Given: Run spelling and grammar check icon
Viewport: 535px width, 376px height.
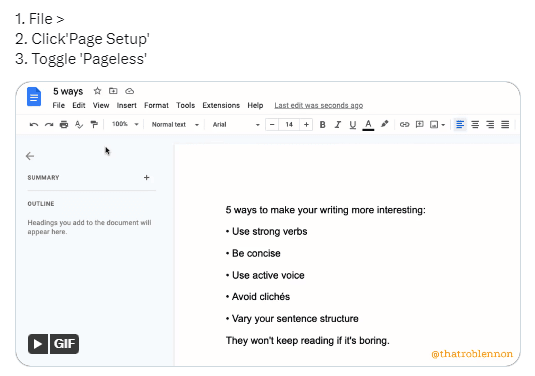Looking at the screenshot, I should click(x=79, y=125).
